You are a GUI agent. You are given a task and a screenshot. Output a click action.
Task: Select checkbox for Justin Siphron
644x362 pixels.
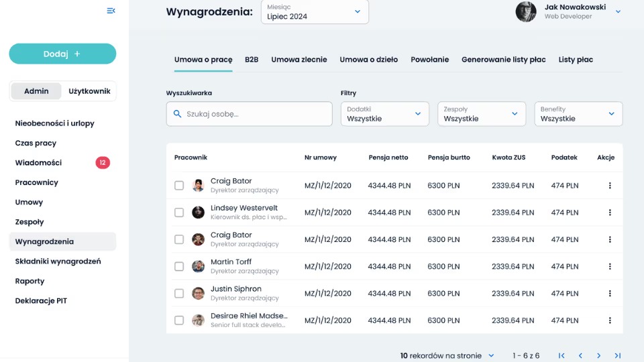(x=179, y=294)
